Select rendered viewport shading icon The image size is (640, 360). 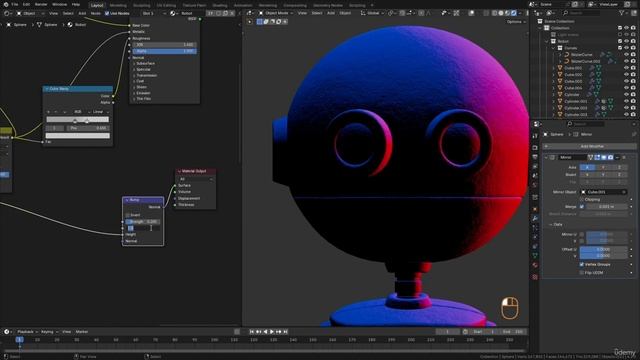pyautogui.click(x=514, y=13)
